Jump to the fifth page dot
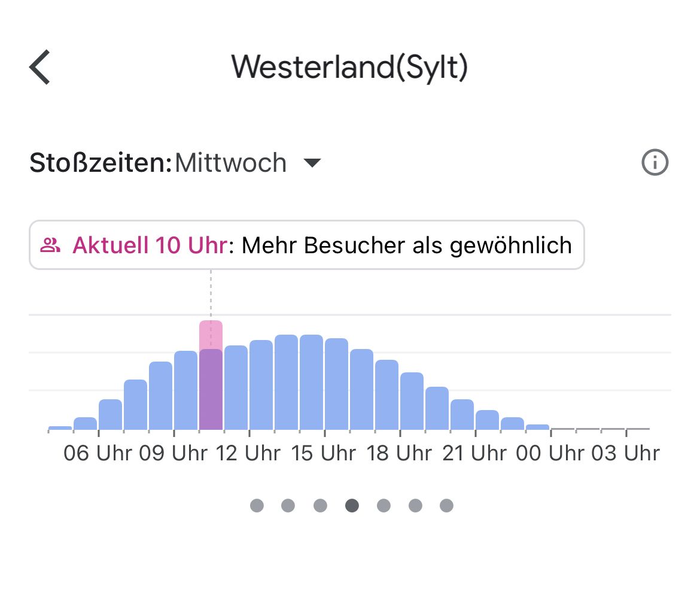 384,506
